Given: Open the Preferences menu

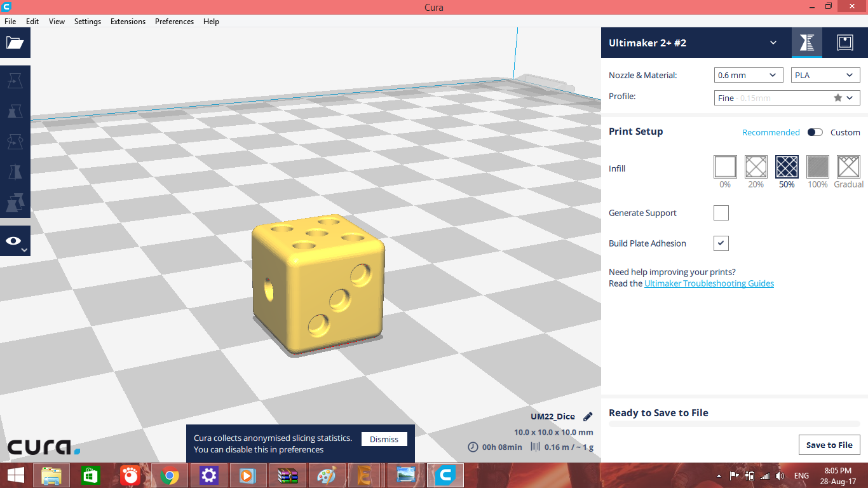Looking at the screenshot, I should [174, 21].
